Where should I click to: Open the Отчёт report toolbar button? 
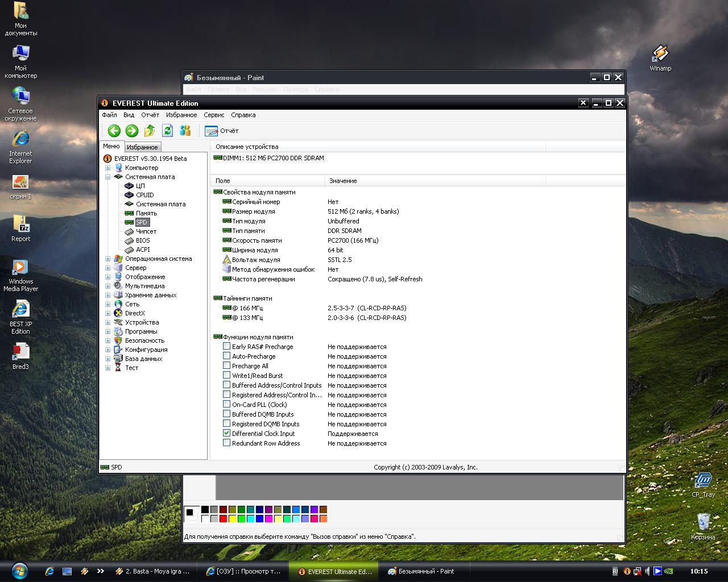222,131
